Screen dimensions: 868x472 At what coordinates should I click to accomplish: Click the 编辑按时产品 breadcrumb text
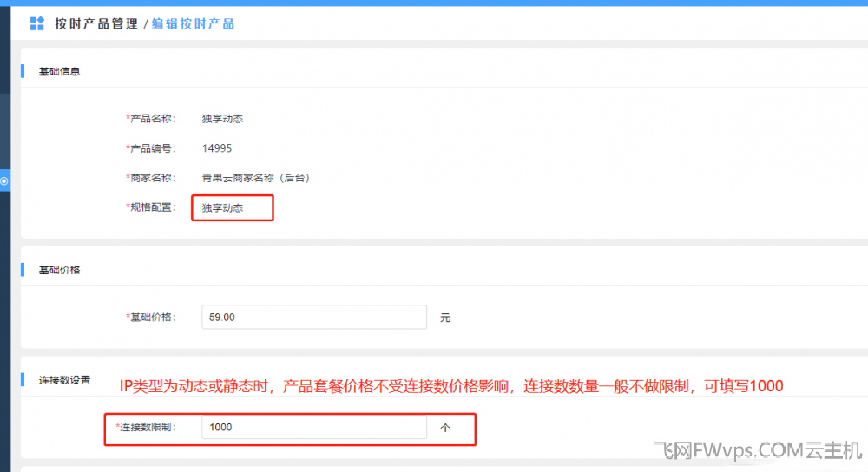(194, 23)
